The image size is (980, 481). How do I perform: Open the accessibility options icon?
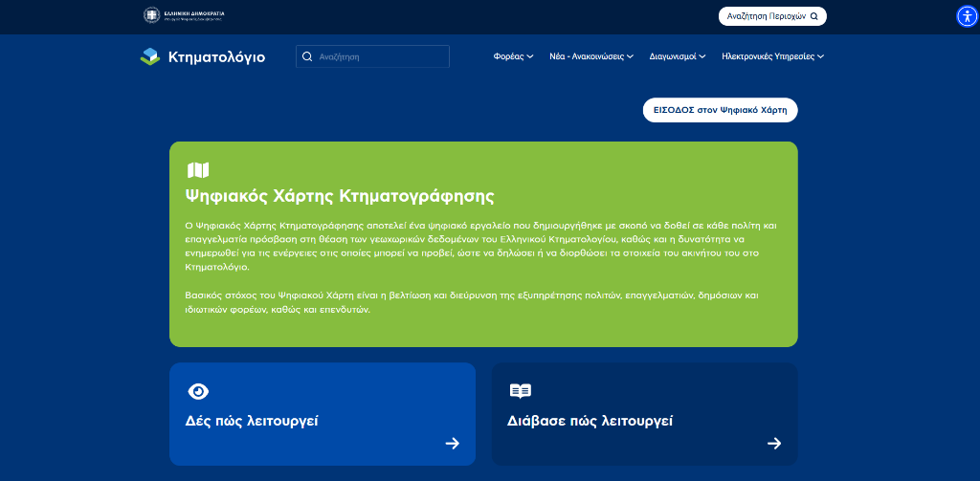pyautogui.click(x=967, y=15)
